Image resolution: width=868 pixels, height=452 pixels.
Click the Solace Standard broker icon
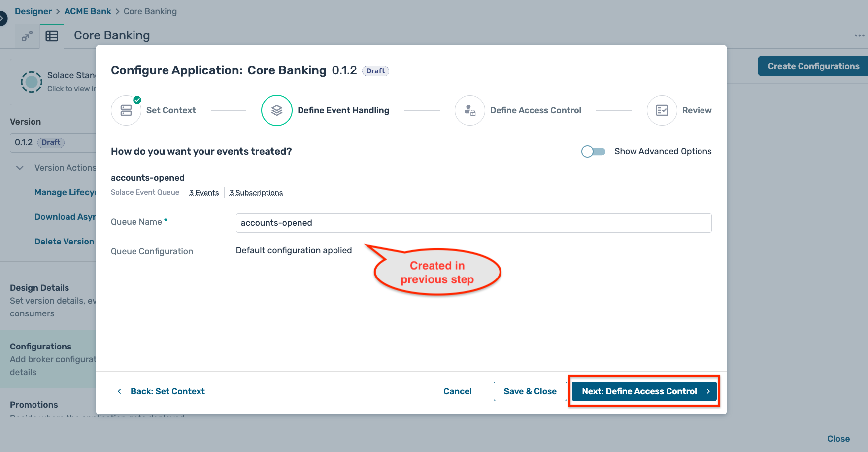coord(31,82)
